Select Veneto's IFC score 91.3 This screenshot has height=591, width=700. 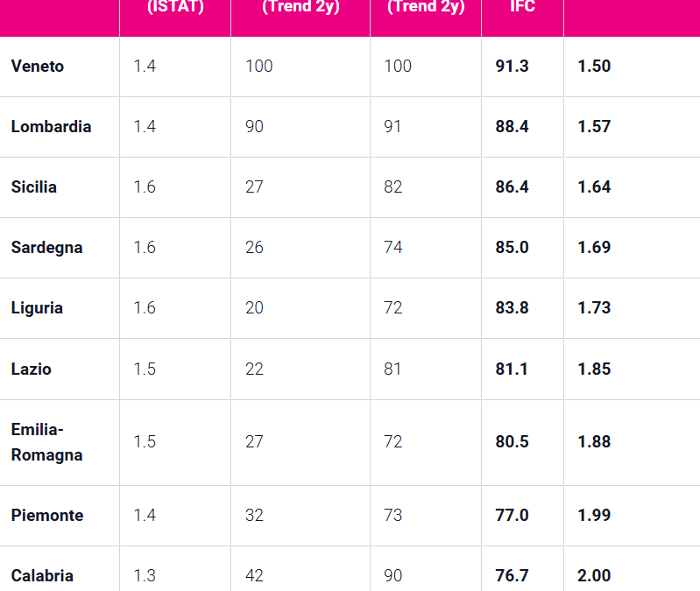tap(512, 67)
